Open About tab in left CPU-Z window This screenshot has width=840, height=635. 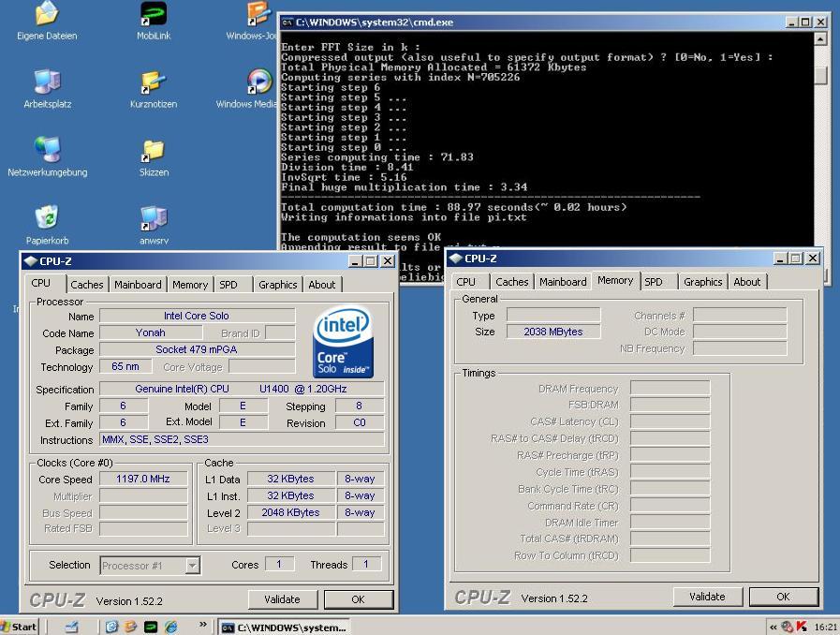point(321,285)
